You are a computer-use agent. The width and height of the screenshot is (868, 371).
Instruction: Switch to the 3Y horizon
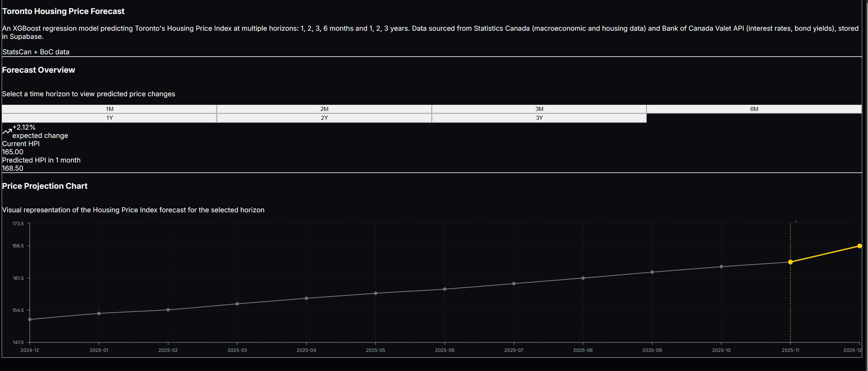click(x=539, y=118)
